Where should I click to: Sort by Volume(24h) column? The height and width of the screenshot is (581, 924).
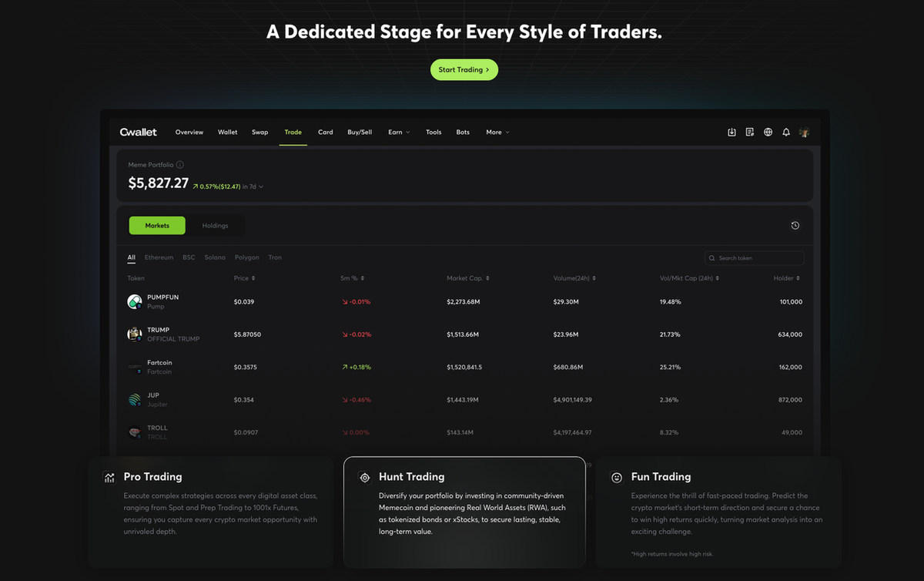pos(574,278)
